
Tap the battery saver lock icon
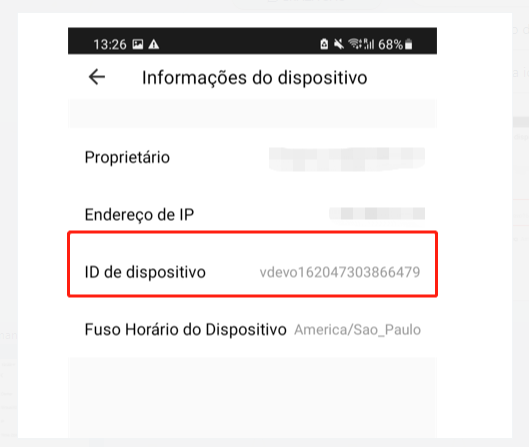324,44
